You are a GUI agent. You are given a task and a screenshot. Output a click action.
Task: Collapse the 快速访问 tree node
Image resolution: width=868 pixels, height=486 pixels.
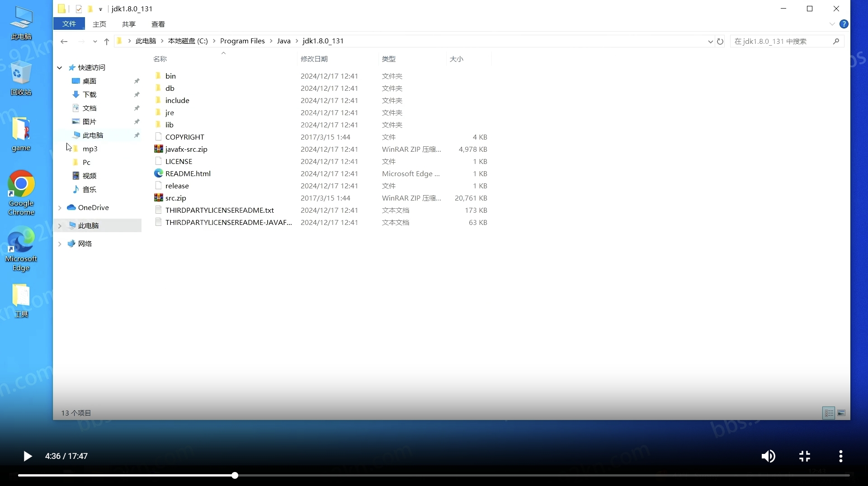point(60,67)
